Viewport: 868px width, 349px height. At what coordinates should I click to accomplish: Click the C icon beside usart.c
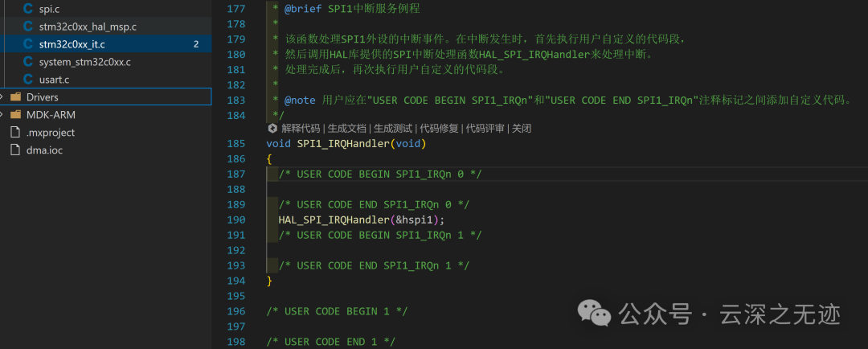(x=28, y=80)
